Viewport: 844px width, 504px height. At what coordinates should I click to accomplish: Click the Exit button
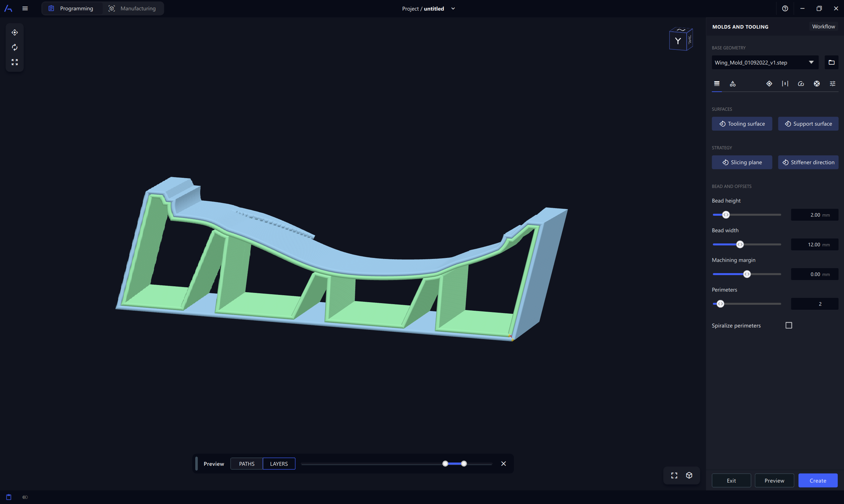click(731, 481)
